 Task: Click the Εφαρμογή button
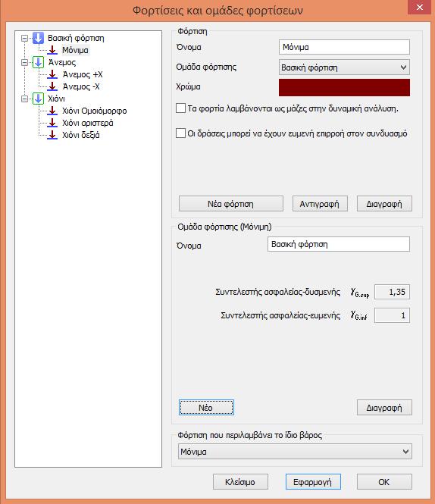tap(313, 482)
